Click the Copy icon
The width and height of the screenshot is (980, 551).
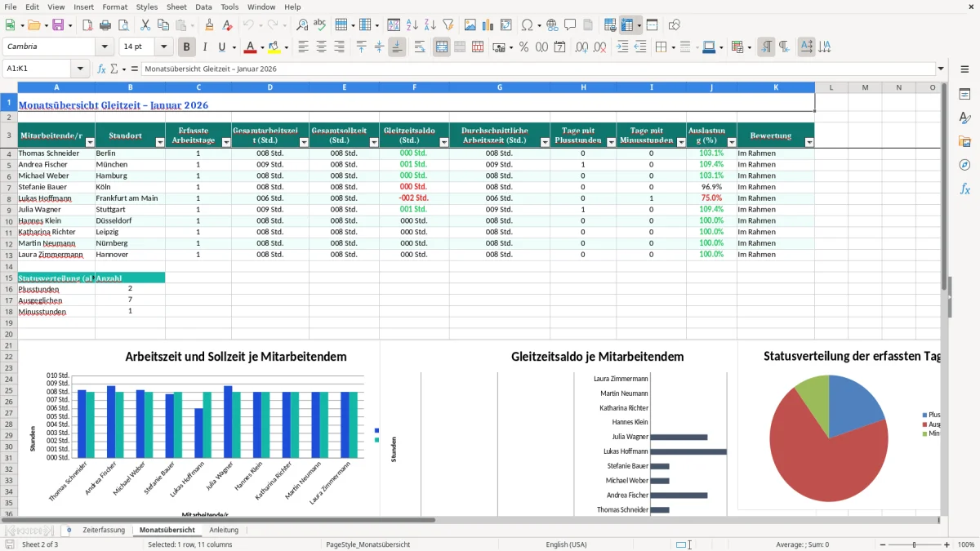[163, 25]
